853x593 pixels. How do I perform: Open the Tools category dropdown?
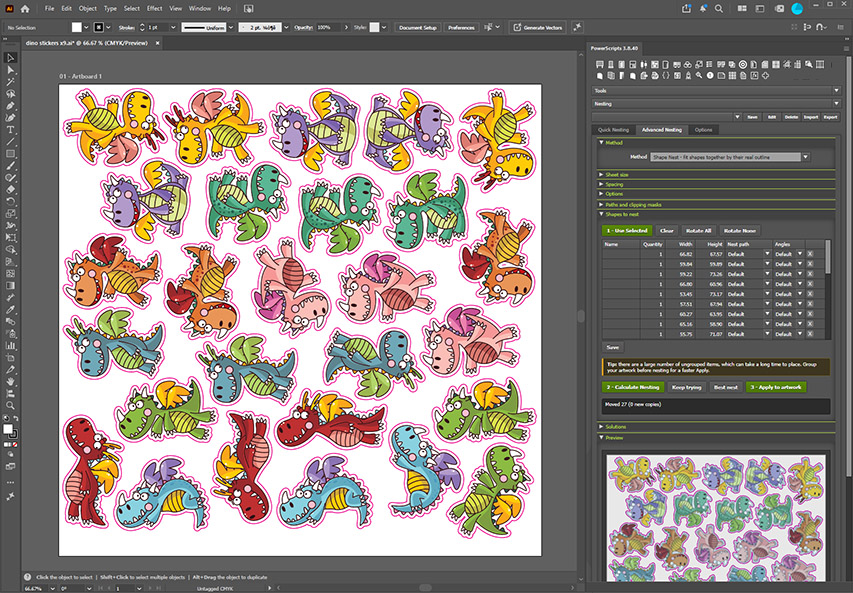pos(836,90)
